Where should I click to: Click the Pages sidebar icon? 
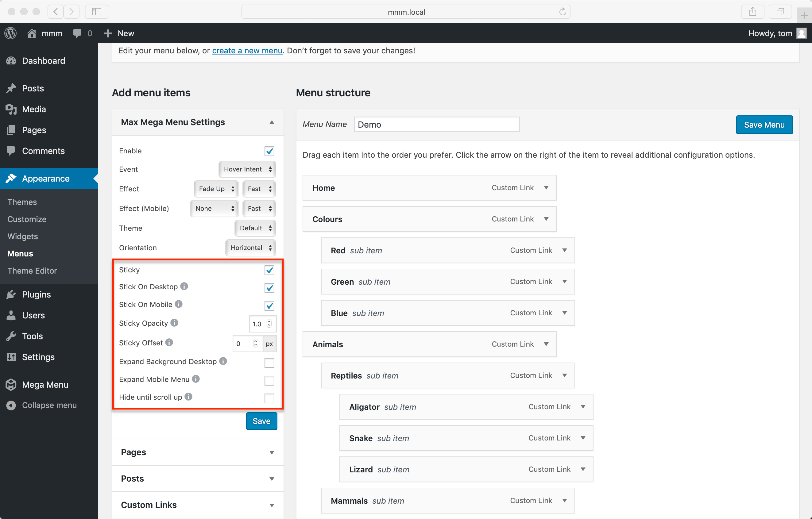[x=11, y=130]
